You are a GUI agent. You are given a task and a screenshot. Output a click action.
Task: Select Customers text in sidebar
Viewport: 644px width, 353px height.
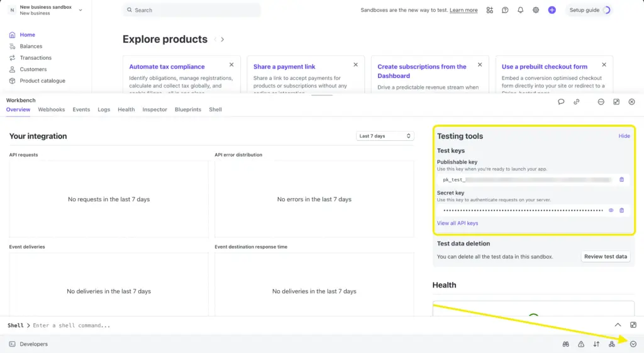33,69
